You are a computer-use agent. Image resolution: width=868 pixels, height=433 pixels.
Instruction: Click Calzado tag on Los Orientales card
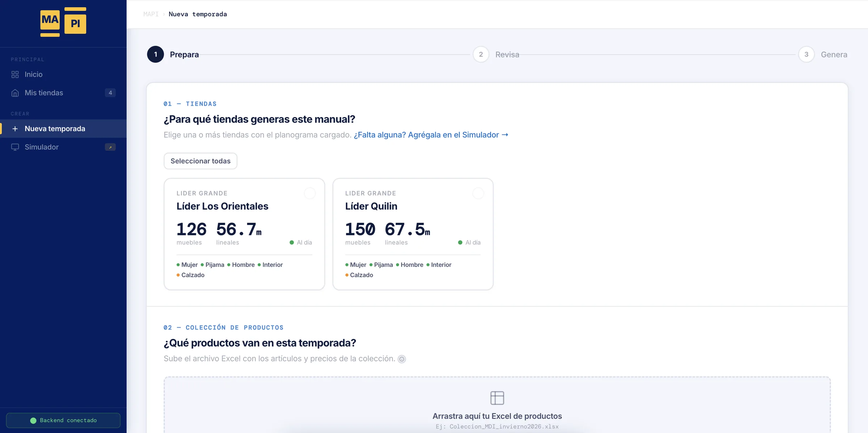(x=191, y=275)
